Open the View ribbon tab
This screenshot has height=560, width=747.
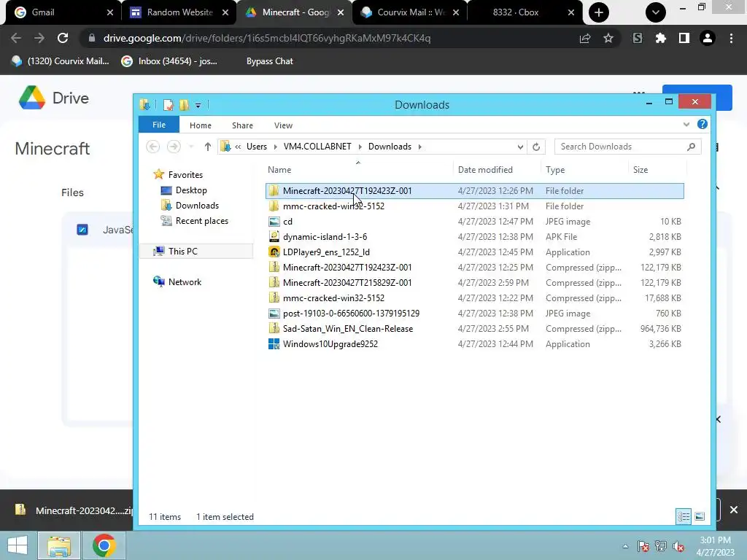point(283,125)
